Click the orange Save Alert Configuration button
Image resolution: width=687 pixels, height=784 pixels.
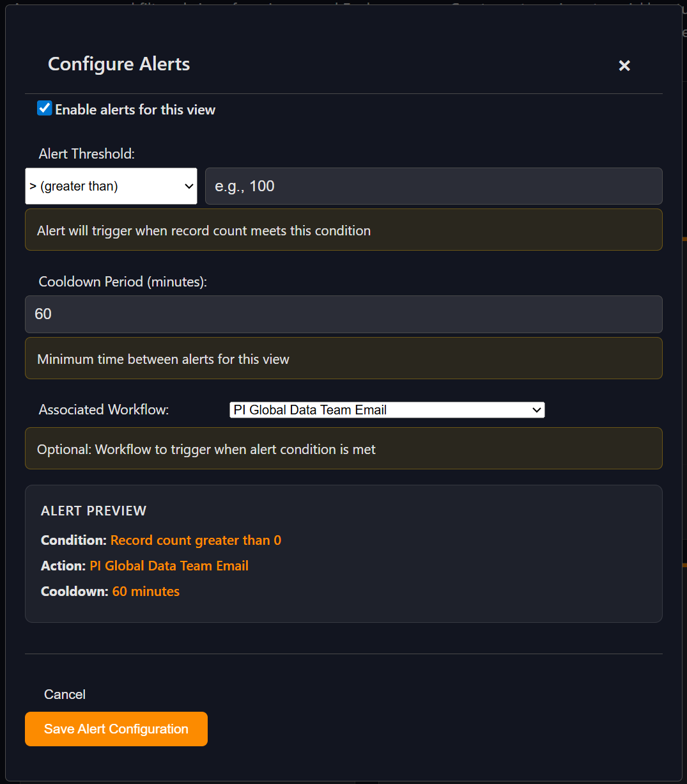[116, 728]
